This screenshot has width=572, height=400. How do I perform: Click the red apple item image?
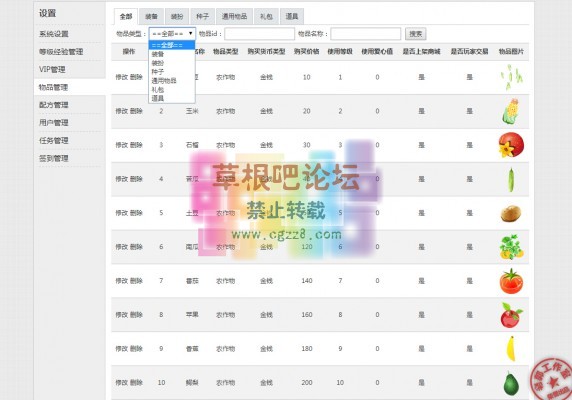pos(511,315)
